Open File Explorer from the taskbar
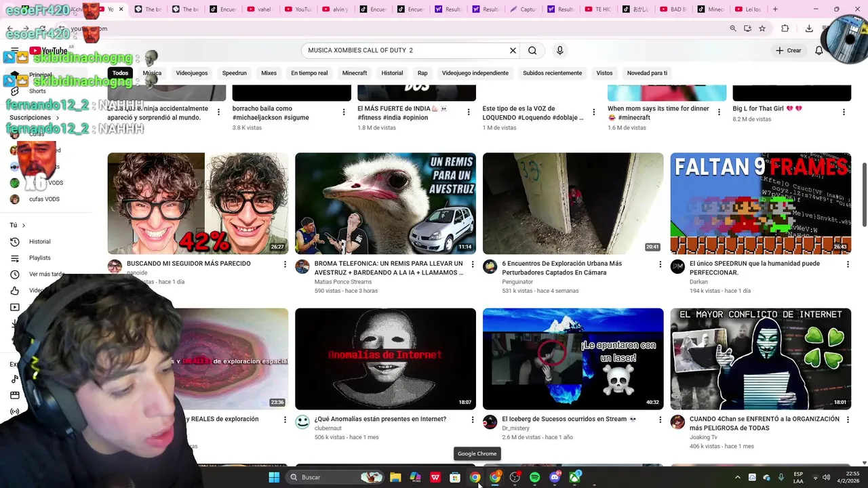This screenshot has height=488, width=868. tap(395, 477)
